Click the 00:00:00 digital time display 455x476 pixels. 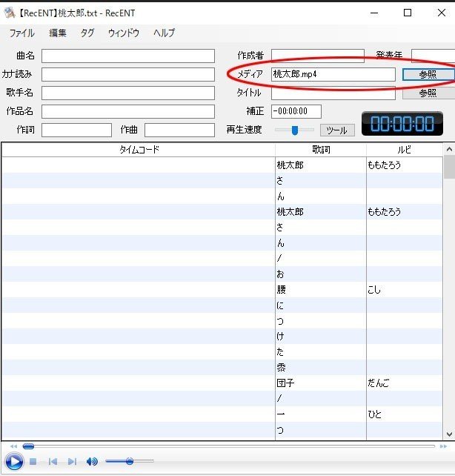click(402, 124)
